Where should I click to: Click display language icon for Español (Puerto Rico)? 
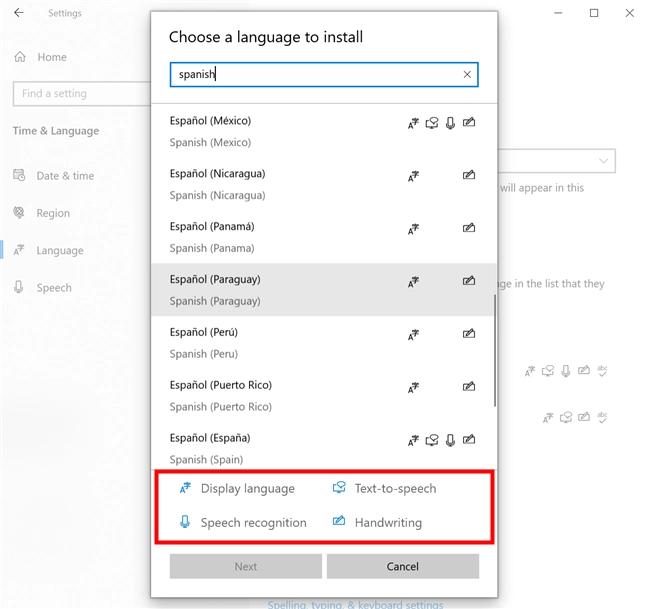413,387
